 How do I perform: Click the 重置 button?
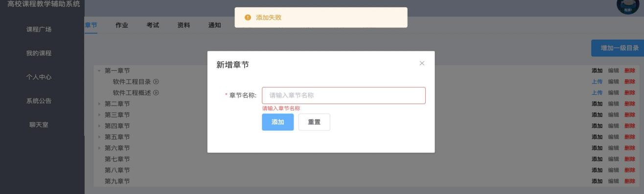[314, 122]
